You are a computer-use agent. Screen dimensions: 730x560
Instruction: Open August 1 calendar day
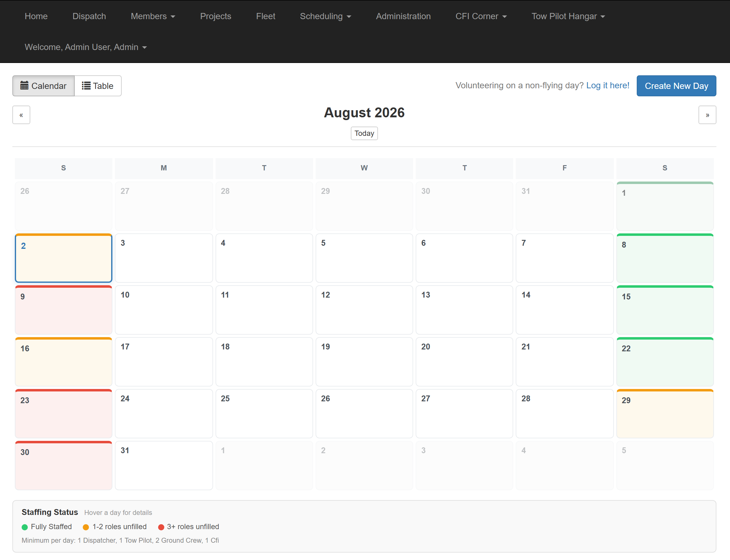tap(665, 206)
